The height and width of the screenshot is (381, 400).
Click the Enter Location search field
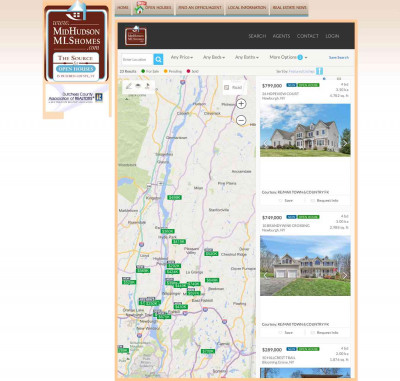[137, 59]
